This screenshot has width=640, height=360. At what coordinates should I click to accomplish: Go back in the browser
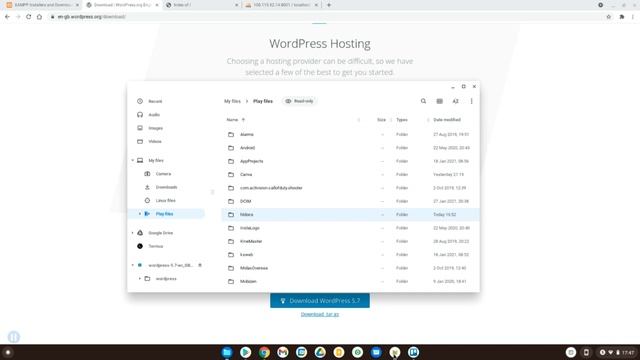coord(7,17)
